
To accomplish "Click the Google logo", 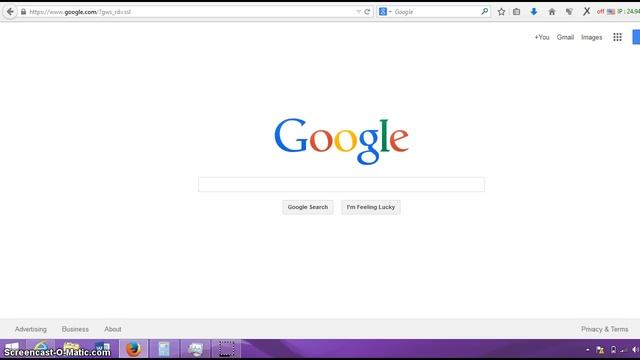I will coord(341,141).
